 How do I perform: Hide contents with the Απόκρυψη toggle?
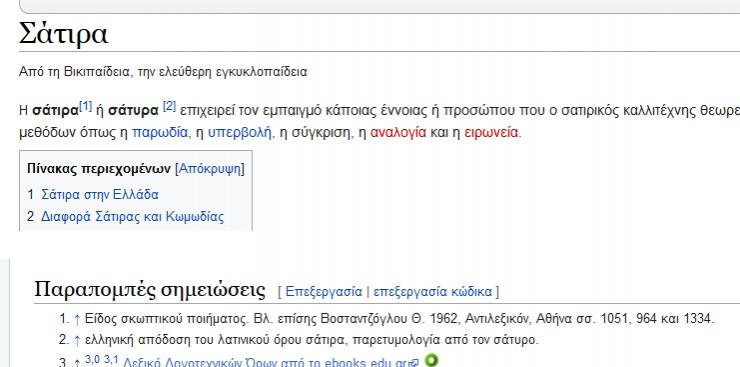tap(210, 169)
